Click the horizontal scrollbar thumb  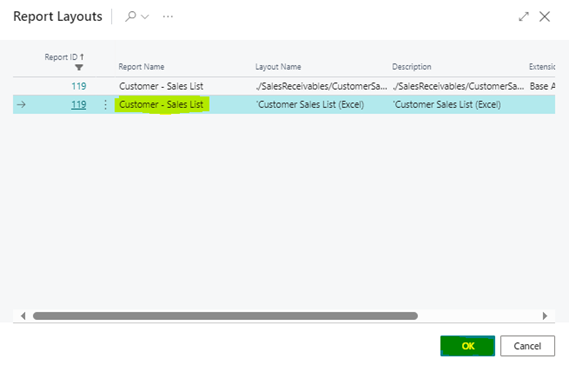click(225, 316)
